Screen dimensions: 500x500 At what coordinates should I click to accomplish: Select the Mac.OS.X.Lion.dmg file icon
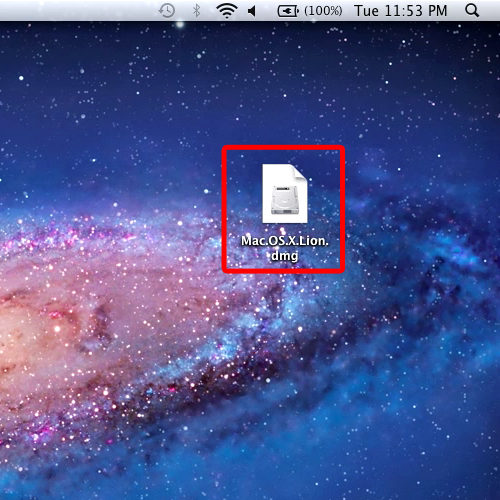coord(284,193)
